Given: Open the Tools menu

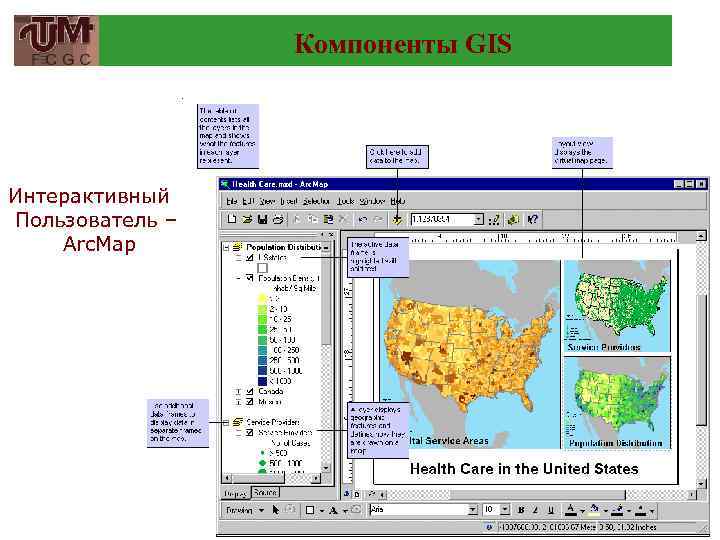Looking at the screenshot, I should pyautogui.click(x=345, y=201).
